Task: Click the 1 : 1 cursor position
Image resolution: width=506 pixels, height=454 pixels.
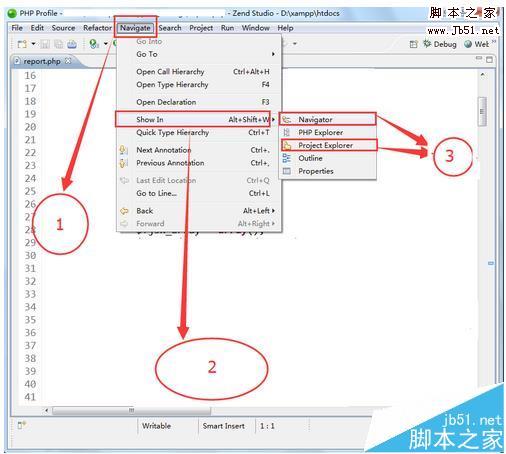Action: (267, 426)
